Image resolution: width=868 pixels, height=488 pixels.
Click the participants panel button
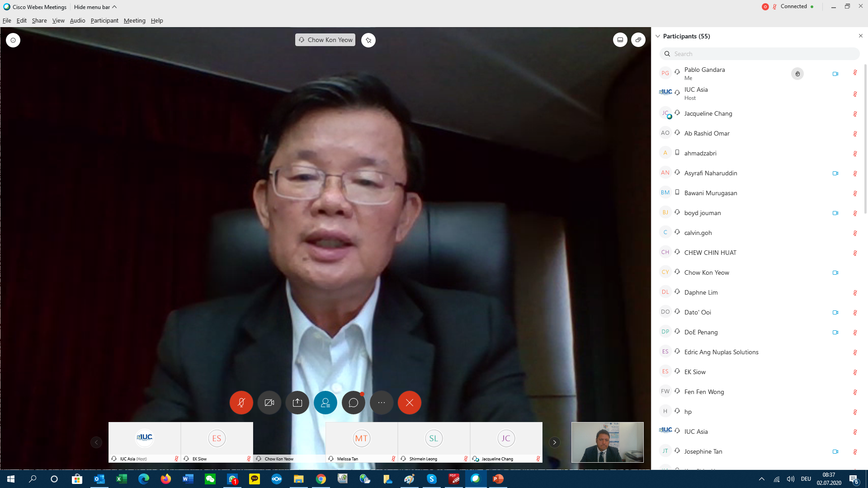tap(325, 403)
